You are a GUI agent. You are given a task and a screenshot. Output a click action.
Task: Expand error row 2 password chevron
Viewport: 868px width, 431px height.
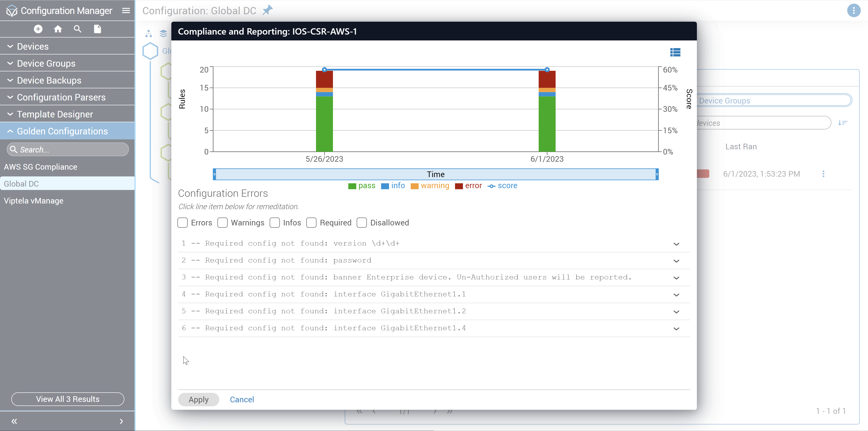(x=676, y=261)
